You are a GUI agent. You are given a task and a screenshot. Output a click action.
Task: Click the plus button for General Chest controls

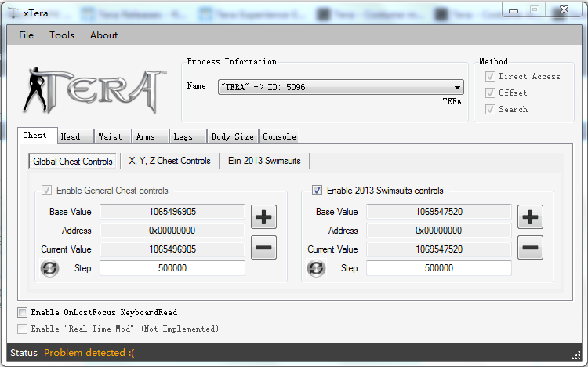263,217
